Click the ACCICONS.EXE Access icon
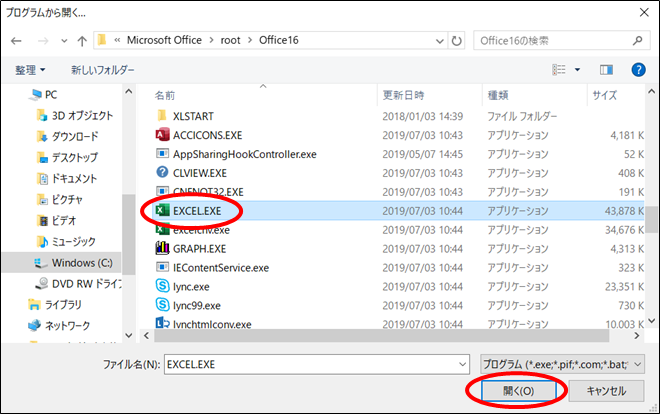The height and width of the screenshot is (414, 660). click(162, 135)
